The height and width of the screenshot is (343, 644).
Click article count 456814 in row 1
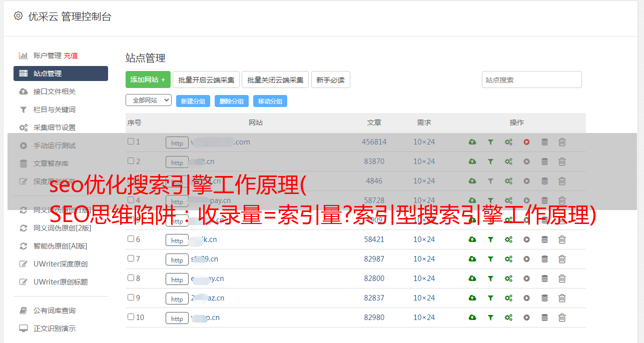pos(374,142)
